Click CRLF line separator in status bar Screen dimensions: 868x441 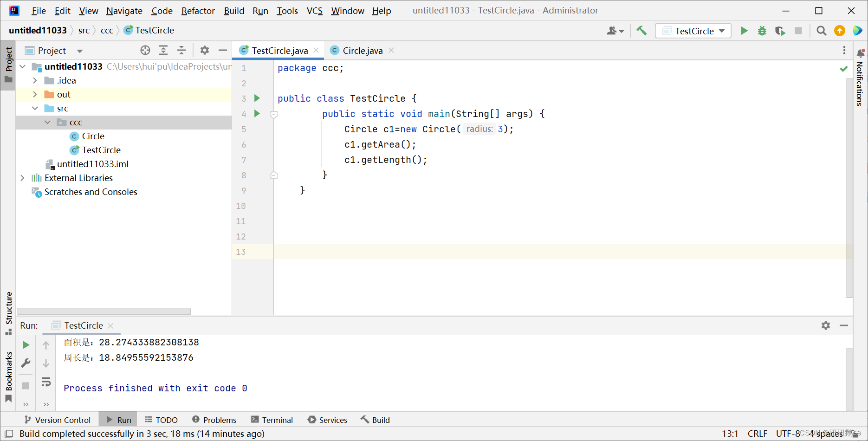(x=758, y=434)
